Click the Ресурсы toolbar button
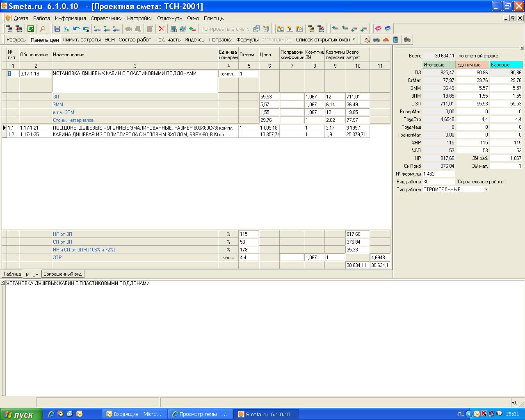The height and width of the screenshot is (420, 525). [x=16, y=40]
